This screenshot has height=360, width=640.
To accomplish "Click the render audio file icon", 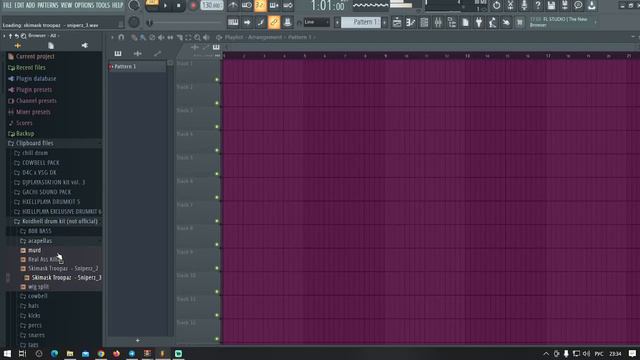I will tap(564, 5).
